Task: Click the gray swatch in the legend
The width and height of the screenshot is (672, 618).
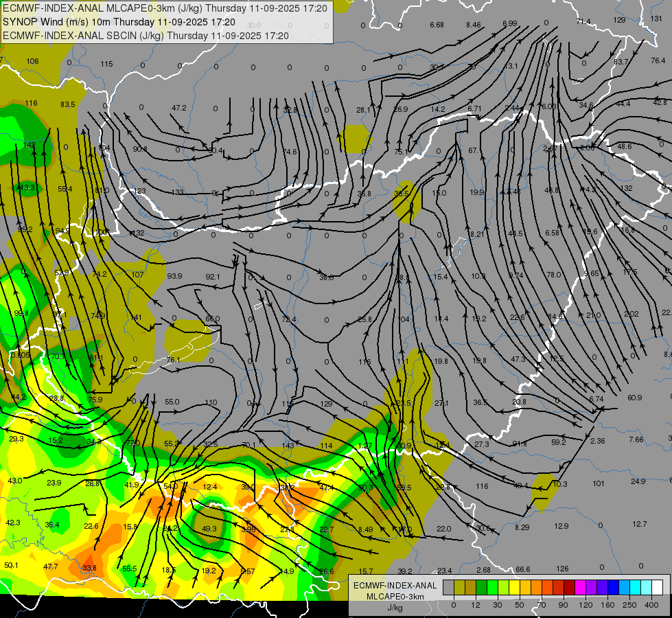Action: click(448, 587)
